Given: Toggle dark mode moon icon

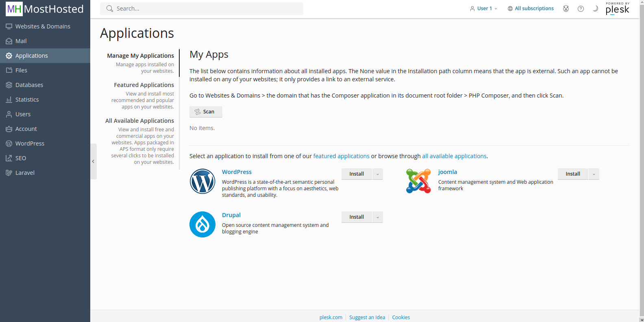Looking at the screenshot, I should (595, 9).
